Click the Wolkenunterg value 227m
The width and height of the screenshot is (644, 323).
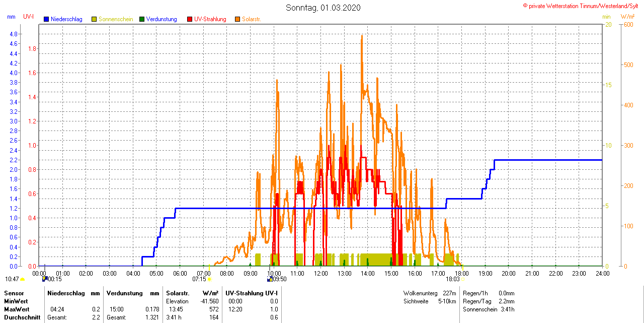point(449,293)
